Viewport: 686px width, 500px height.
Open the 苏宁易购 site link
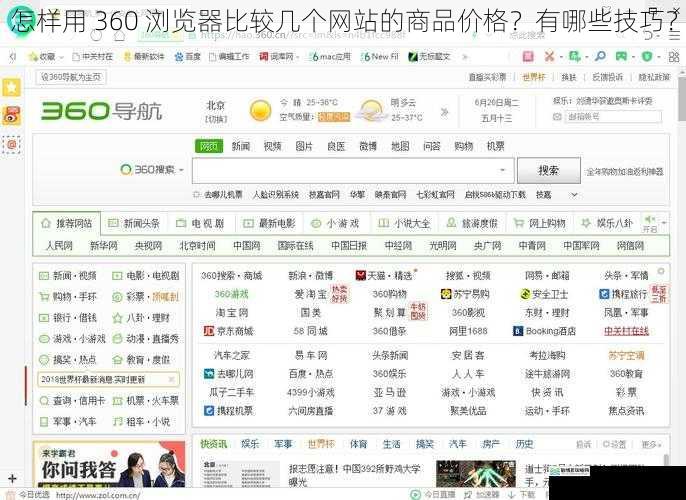click(x=465, y=294)
